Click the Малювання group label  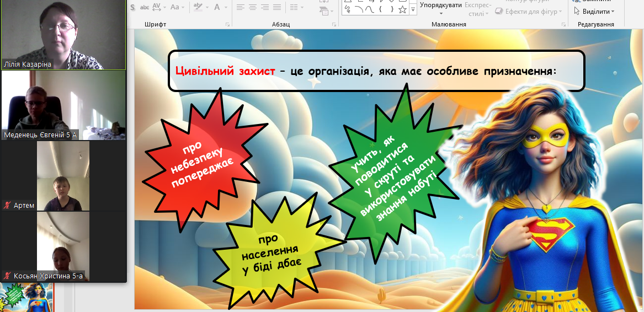[449, 25]
